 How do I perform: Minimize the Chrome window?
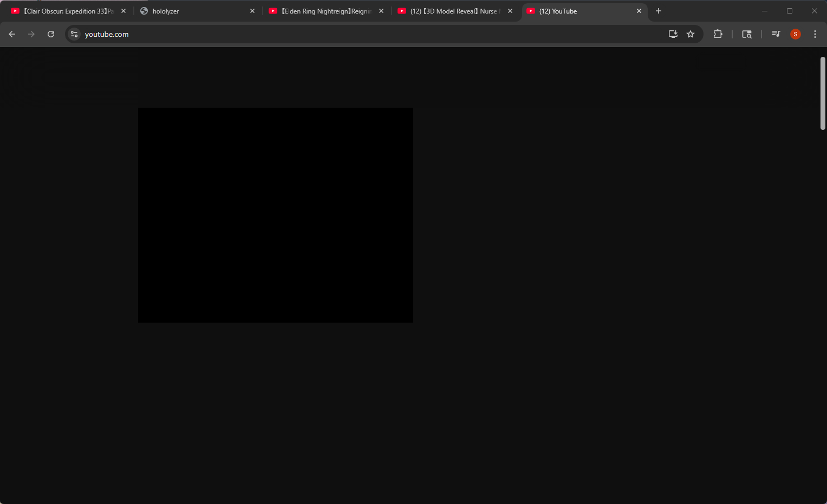tap(765, 11)
